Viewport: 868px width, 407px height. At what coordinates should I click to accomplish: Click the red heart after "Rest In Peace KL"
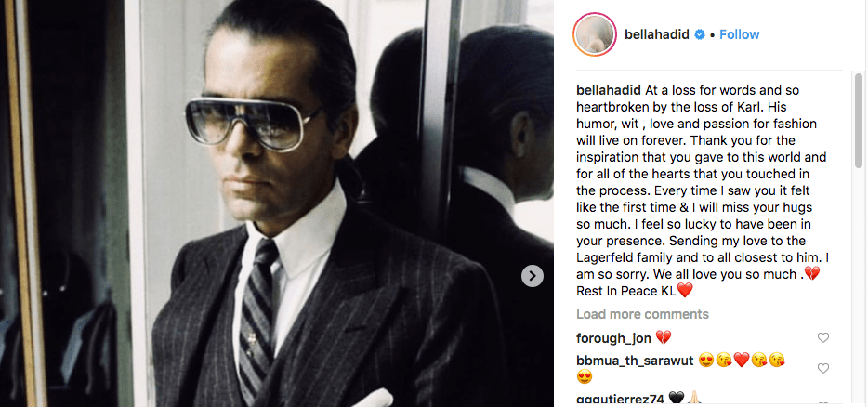pyautogui.click(x=685, y=291)
